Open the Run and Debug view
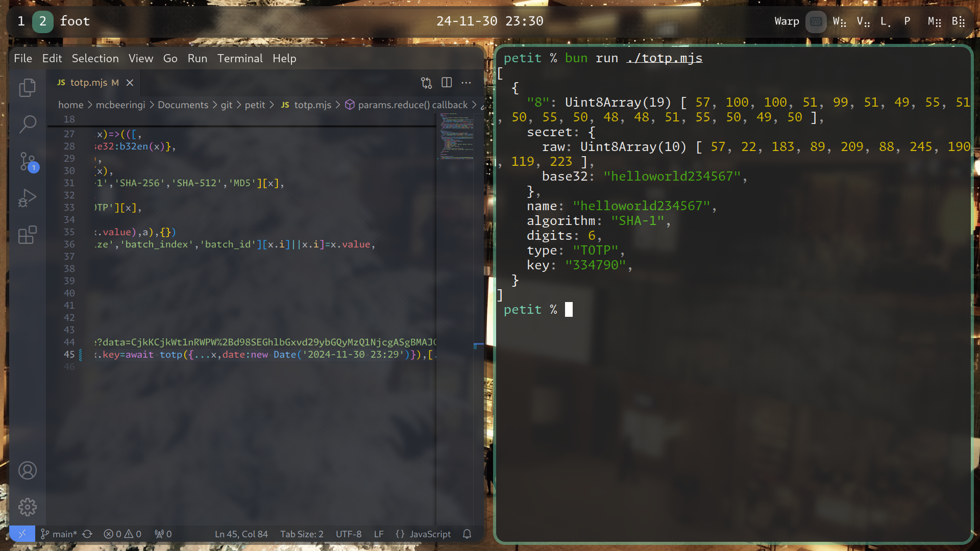The image size is (980, 551). (28, 198)
